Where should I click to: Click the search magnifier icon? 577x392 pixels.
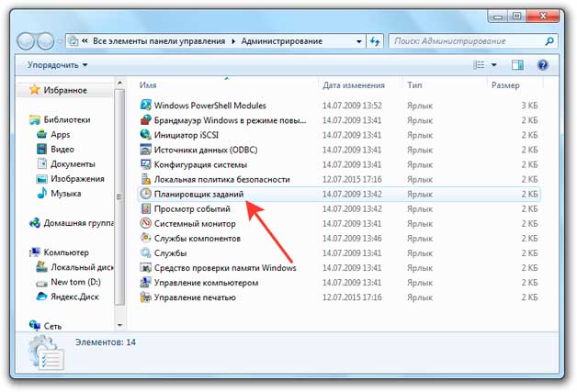click(549, 41)
